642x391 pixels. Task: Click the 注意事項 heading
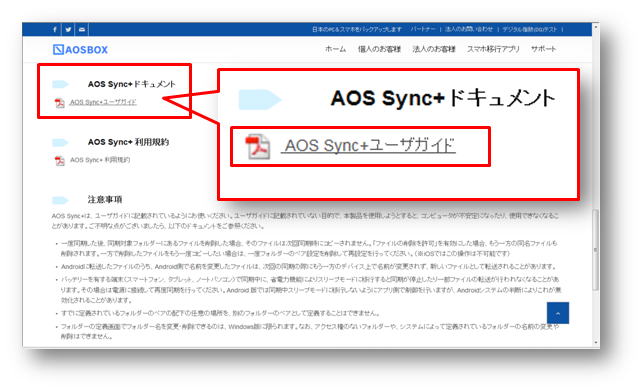(x=105, y=199)
